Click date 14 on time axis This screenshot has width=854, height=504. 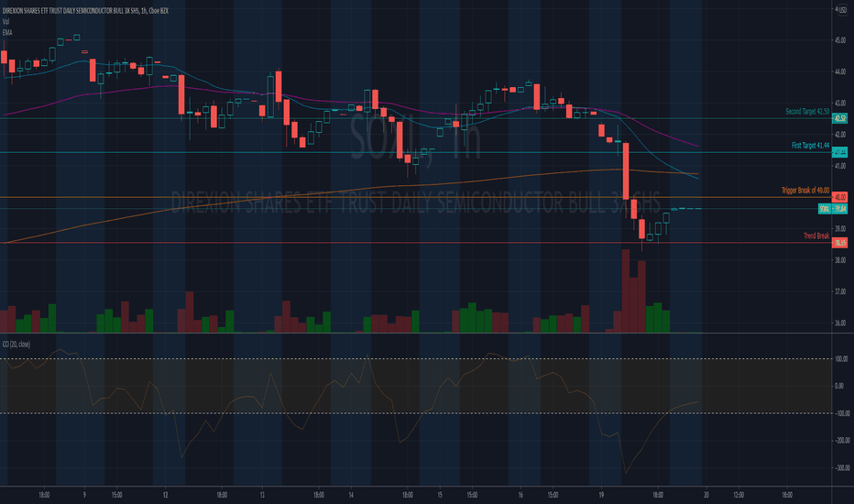(351, 495)
